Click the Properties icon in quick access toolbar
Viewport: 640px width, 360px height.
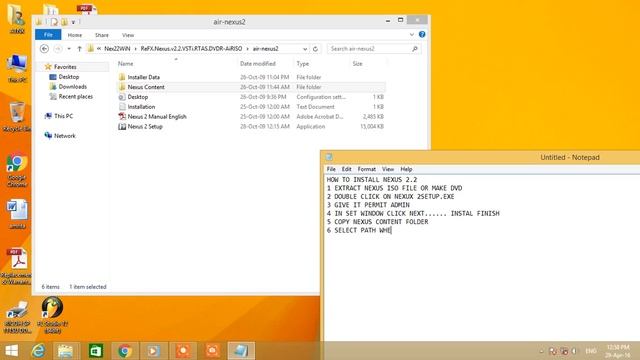(54, 22)
